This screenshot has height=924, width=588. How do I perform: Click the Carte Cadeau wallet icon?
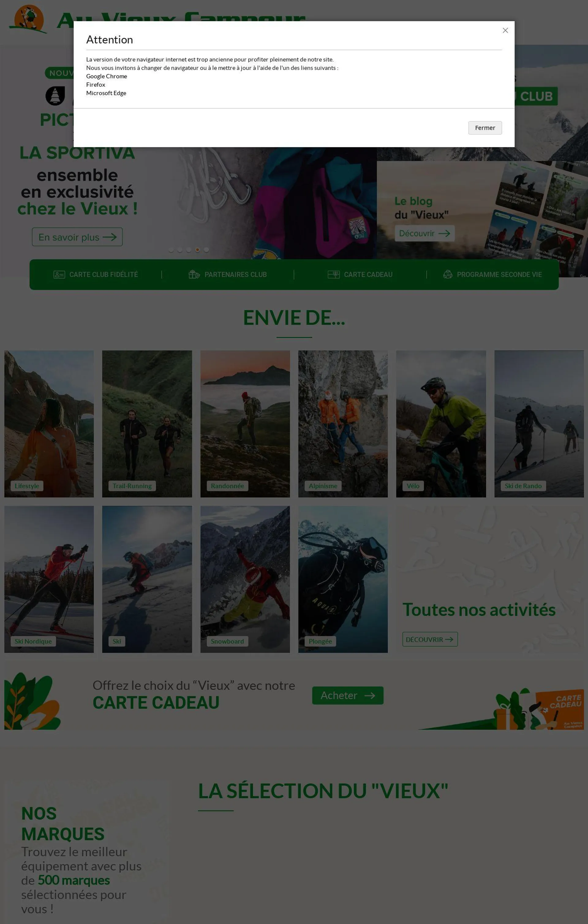click(x=334, y=275)
